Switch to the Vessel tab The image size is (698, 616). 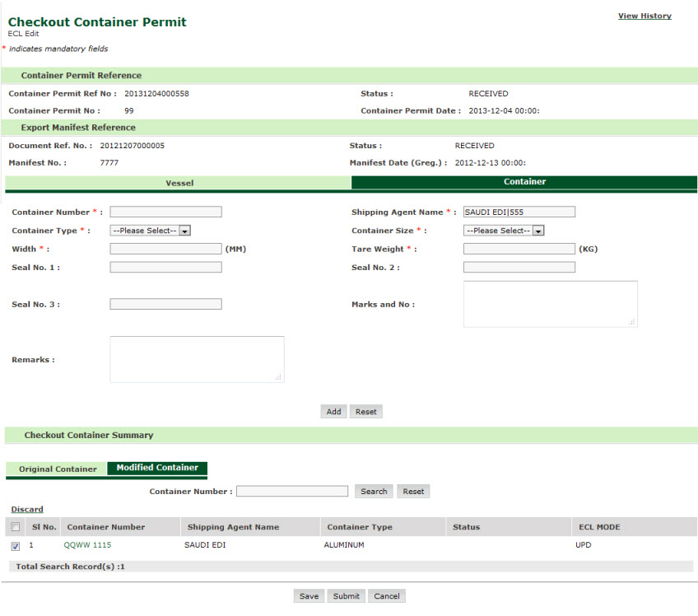(x=179, y=183)
